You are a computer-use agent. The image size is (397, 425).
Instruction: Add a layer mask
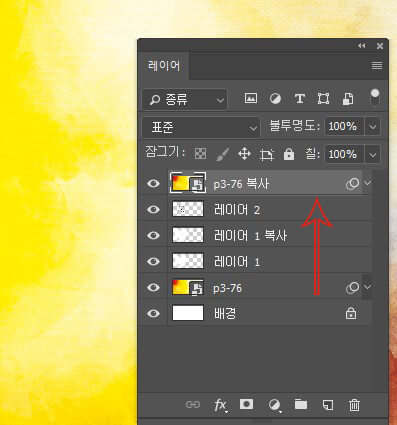(247, 404)
